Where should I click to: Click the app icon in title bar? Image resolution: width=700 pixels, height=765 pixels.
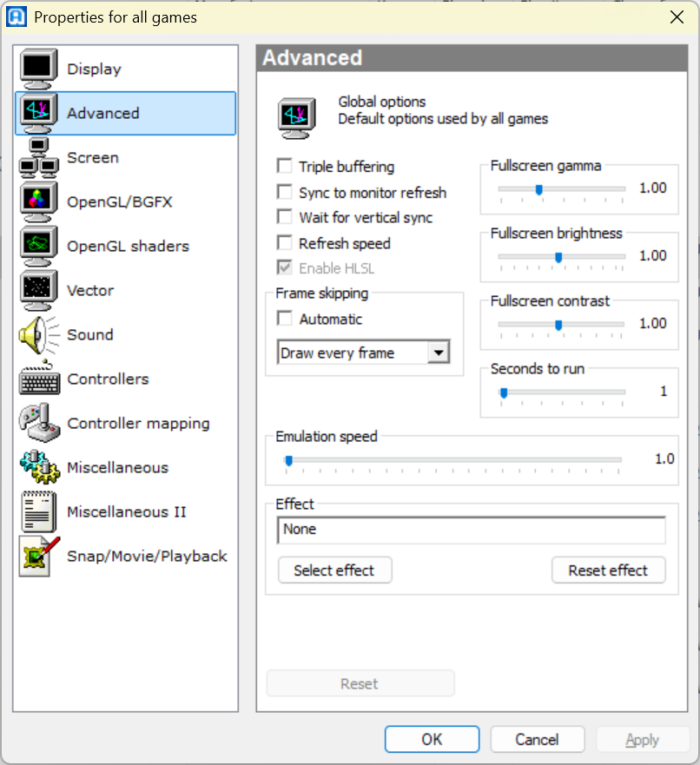17,17
